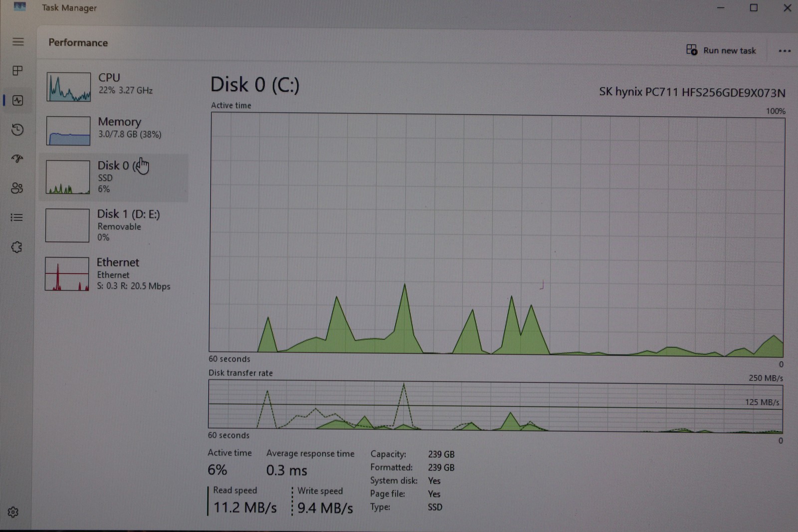
Task: Click the Task Manager app icon in title bar
Action: [19, 6]
